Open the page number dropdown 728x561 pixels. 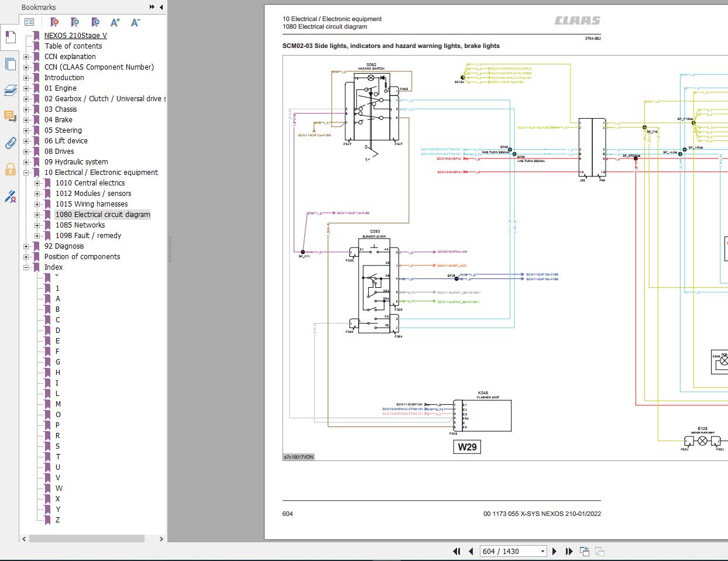542,551
